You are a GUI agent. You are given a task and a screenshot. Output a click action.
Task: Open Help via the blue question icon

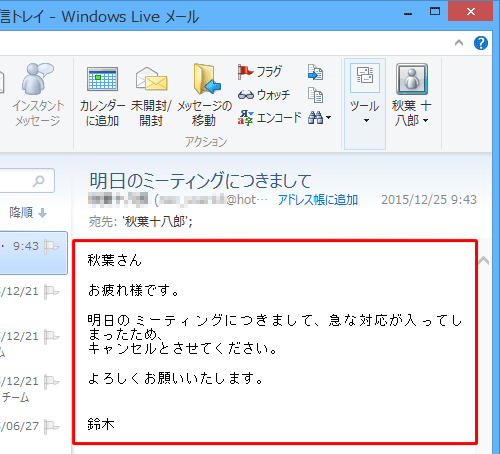point(481,43)
